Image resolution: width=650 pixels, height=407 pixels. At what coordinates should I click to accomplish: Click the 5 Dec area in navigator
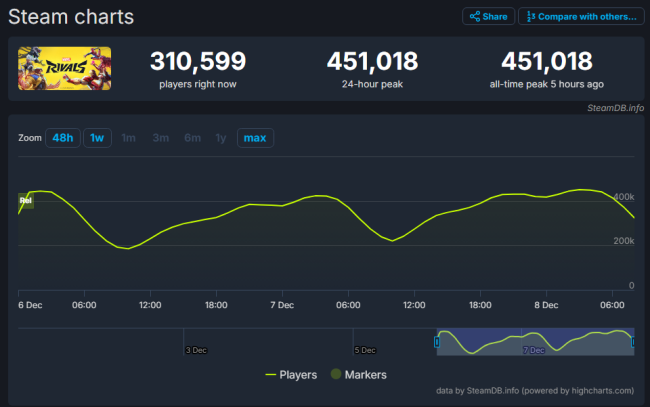coord(365,350)
